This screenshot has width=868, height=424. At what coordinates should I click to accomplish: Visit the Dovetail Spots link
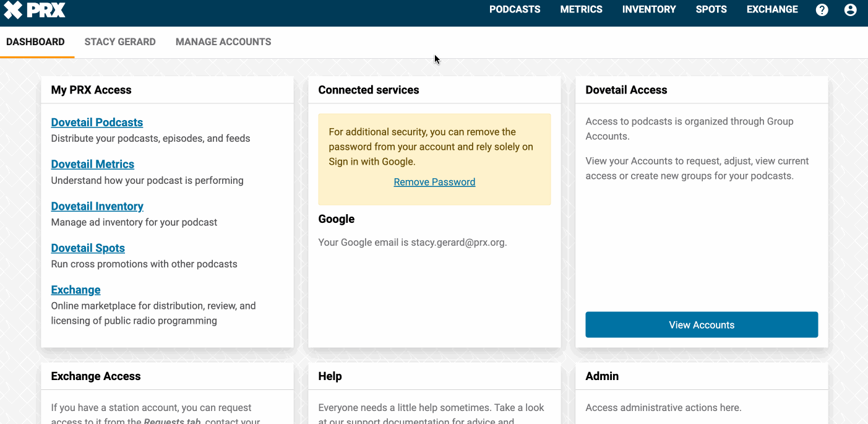coord(88,248)
